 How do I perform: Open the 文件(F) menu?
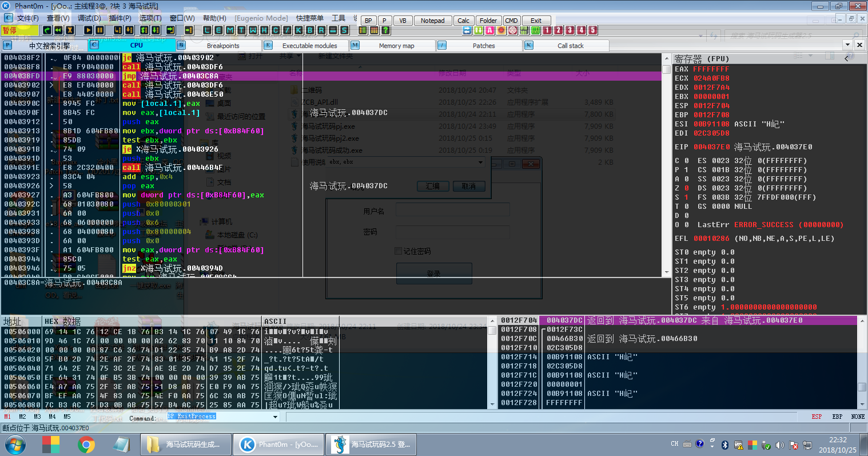(x=27, y=18)
